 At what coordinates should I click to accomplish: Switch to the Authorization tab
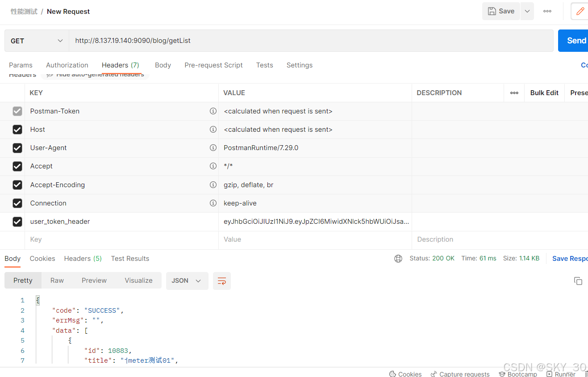pos(67,65)
